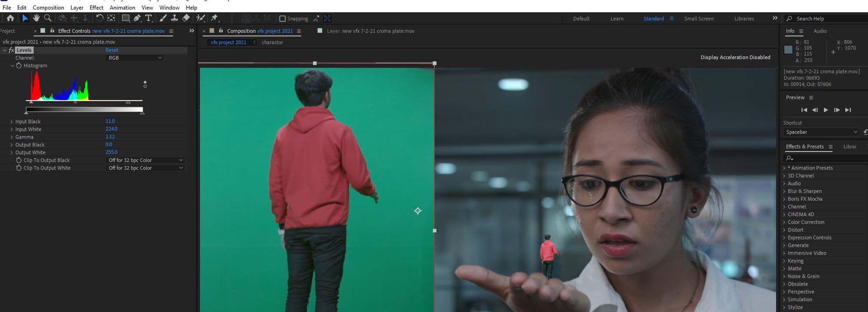Screen dimensions: 868x312
Task: Expand the Keying effects category
Action: [x=795, y=261]
